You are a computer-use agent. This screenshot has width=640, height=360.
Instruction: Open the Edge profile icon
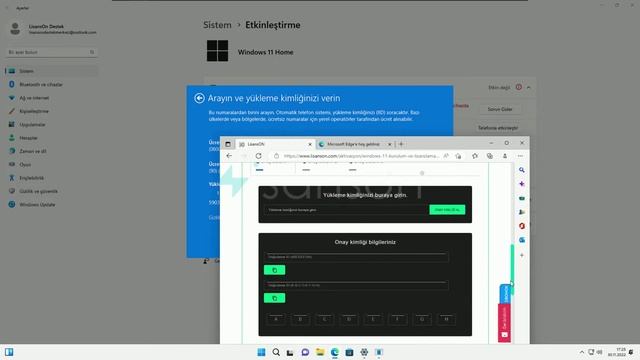click(505, 156)
